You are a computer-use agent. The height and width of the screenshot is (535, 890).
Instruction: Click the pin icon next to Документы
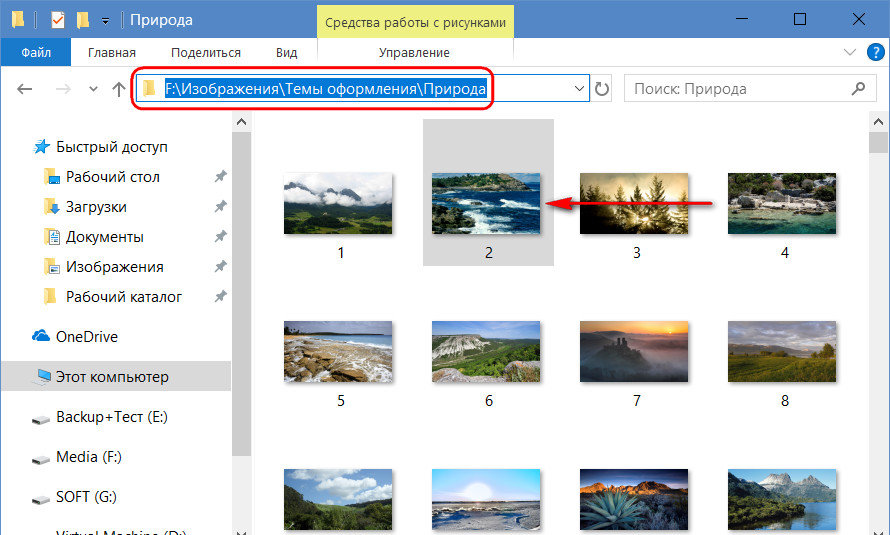[x=220, y=237]
